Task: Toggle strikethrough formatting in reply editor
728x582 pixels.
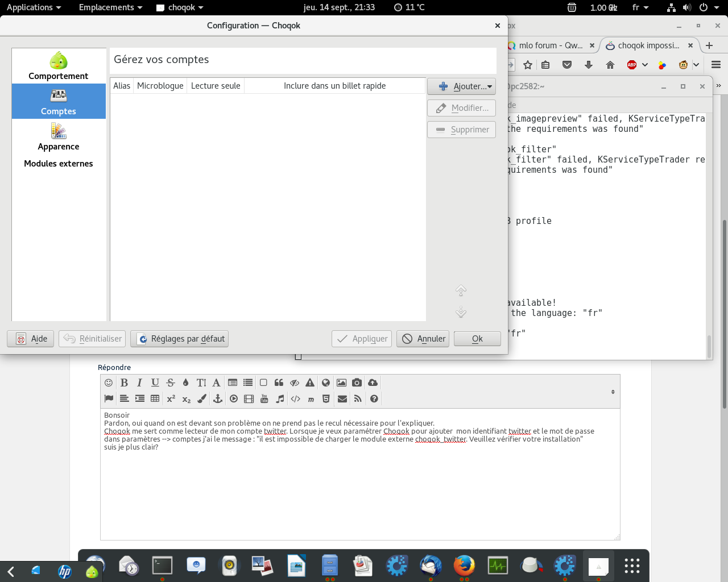Action: coord(170,383)
